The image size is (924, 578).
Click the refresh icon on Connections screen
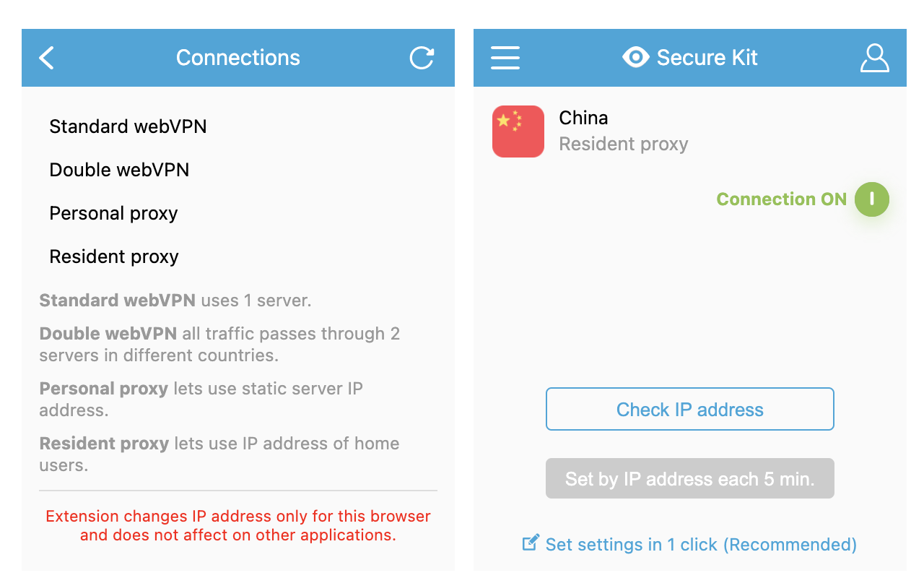[422, 58]
